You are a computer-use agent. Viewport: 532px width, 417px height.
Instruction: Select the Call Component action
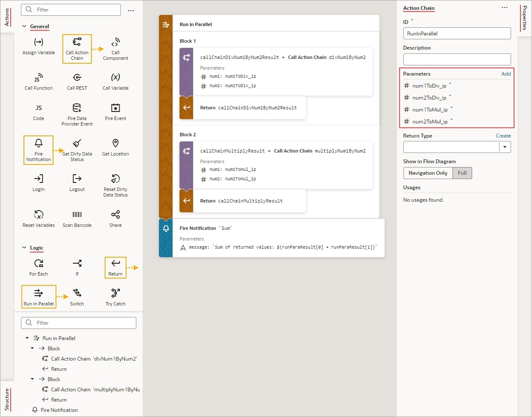(x=115, y=49)
